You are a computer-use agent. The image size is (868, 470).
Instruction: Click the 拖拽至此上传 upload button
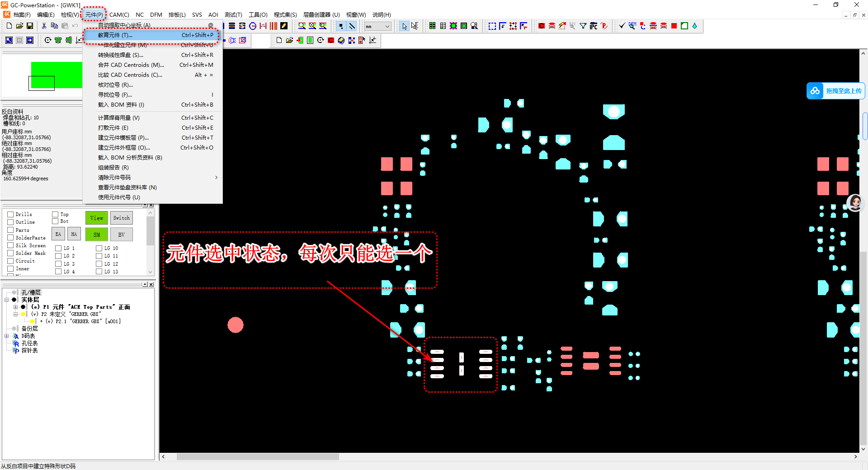(x=835, y=91)
